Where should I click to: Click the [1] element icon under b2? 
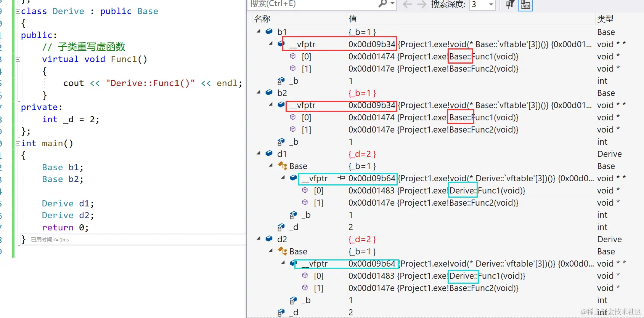tap(293, 129)
